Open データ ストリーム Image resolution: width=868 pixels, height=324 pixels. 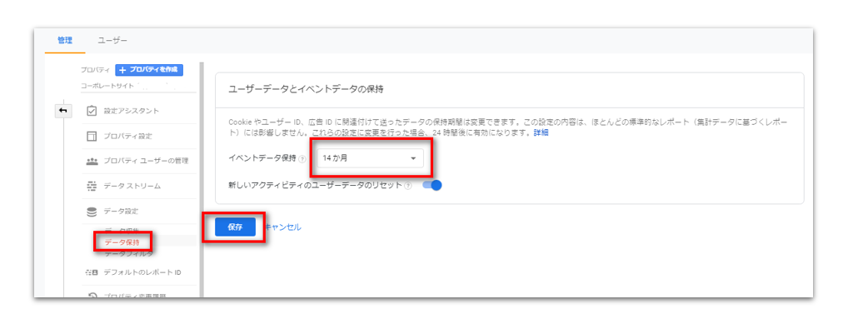132,186
